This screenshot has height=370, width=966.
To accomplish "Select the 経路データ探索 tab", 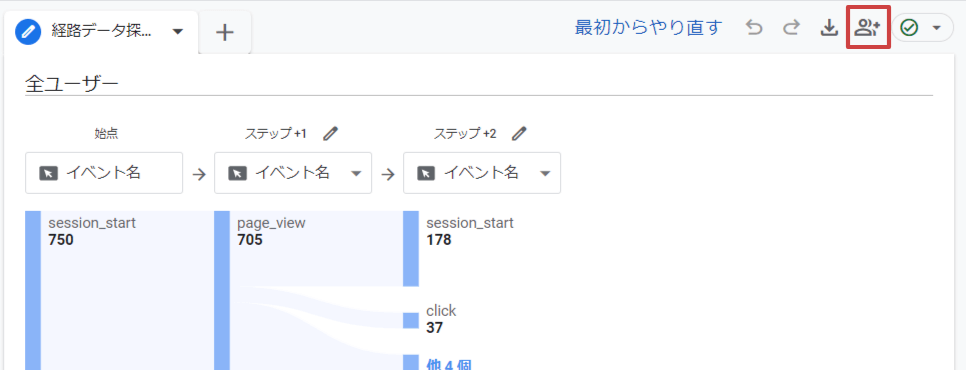I will [x=101, y=32].
